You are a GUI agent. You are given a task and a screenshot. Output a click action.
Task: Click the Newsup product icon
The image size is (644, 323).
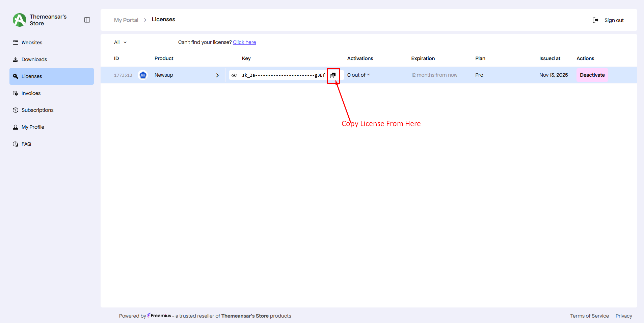point(143,75)
